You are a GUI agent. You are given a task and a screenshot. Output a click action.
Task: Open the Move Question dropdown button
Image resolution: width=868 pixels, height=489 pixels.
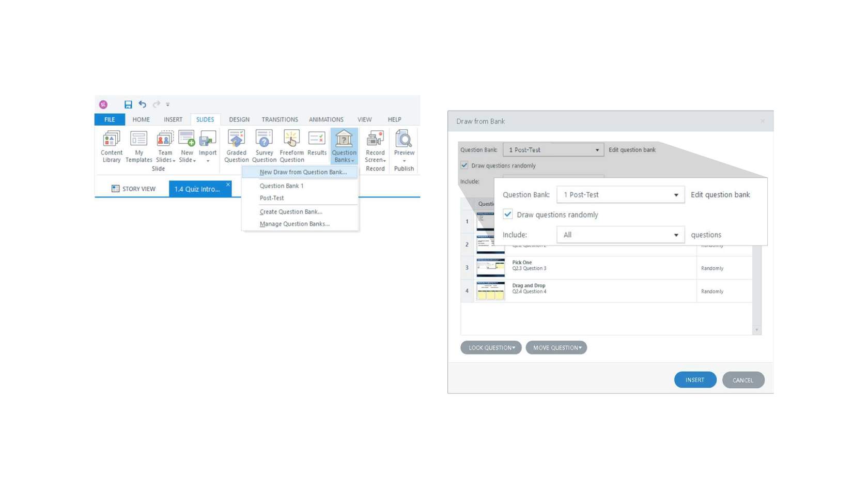tap(556, 348)
